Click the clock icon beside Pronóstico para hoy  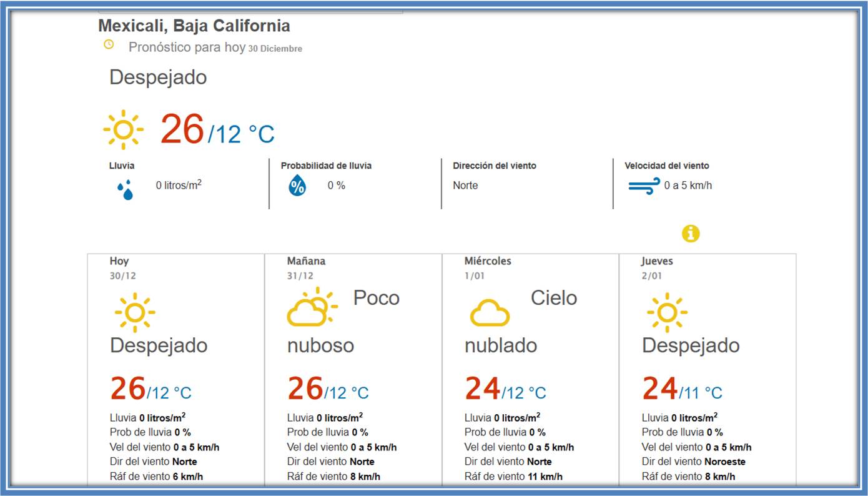(109, 44)
